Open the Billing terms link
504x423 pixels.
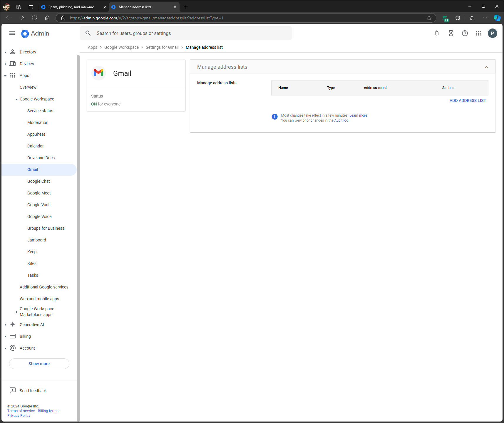(x=48, y=411)
